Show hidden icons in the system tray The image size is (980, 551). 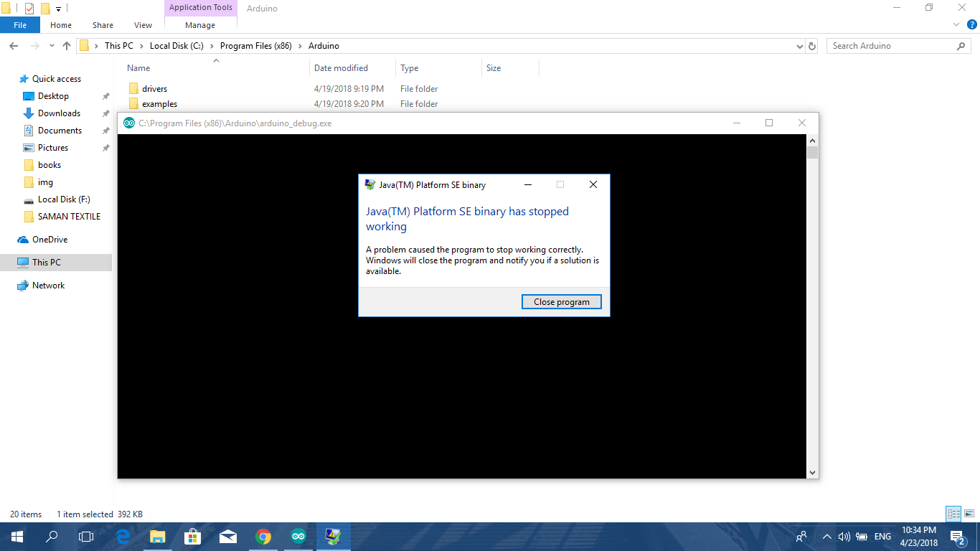[827, 536]
